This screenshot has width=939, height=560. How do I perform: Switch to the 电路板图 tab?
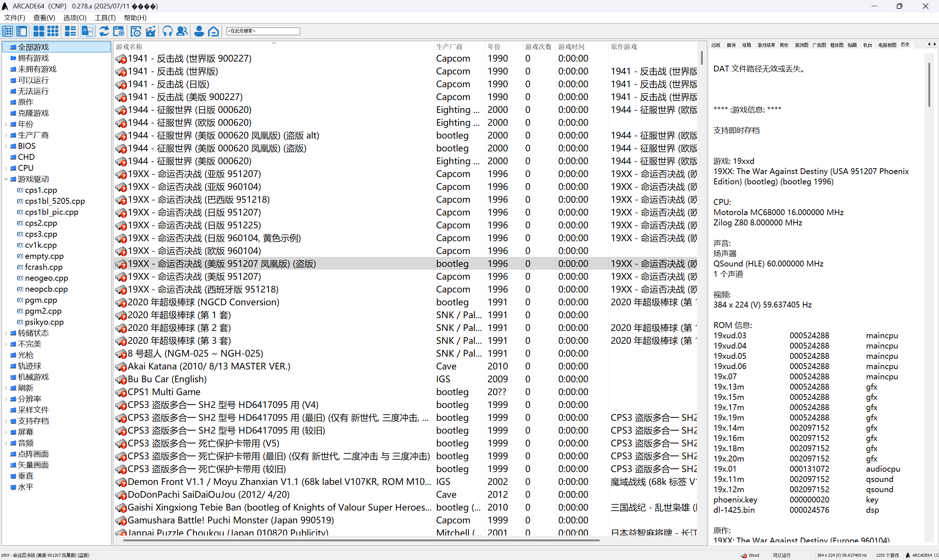tap(887, 45)
